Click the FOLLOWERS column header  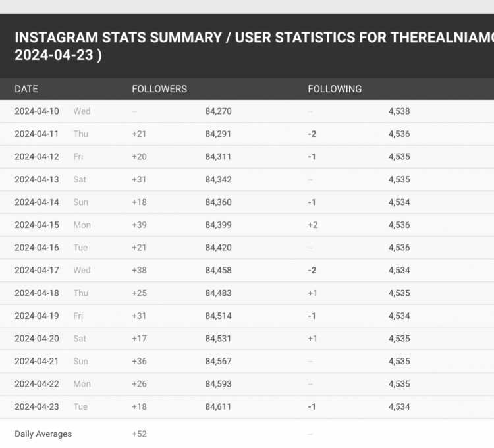pyautogui.click(x=159, y=89)
